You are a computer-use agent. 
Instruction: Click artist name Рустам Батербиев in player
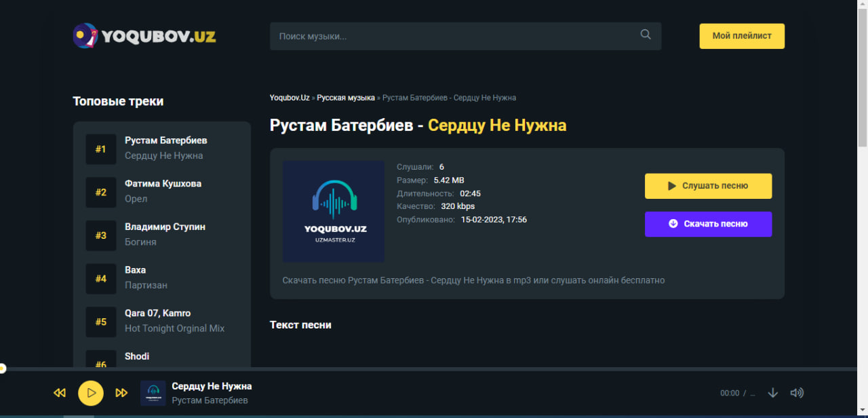(x=210, y=400)
